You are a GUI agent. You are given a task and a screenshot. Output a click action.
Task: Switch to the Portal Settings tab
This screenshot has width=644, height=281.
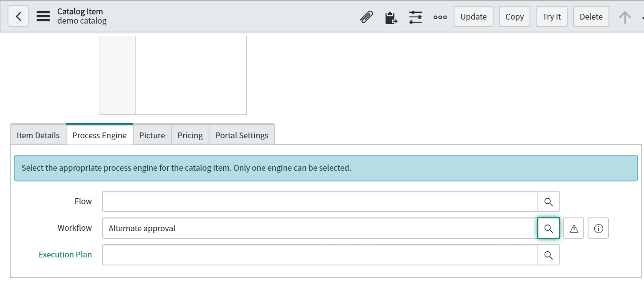[x=241, y=135]
